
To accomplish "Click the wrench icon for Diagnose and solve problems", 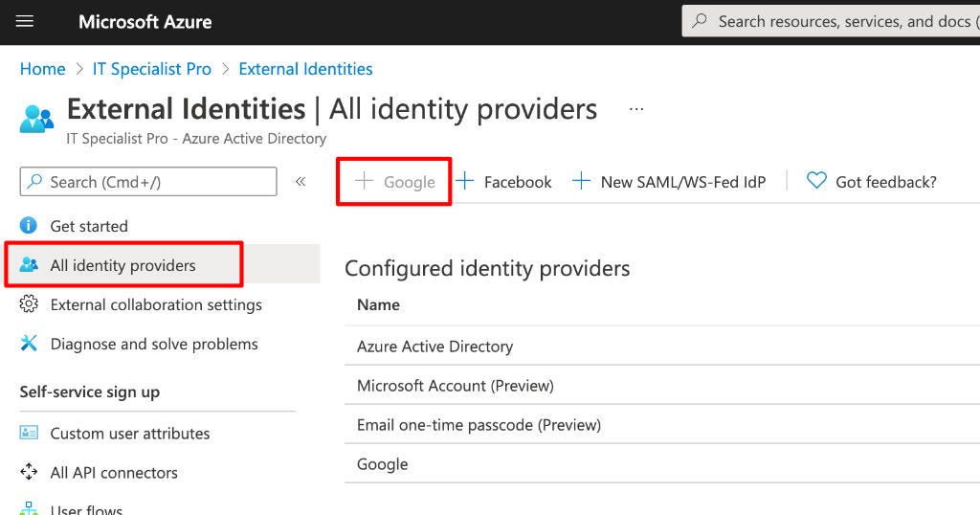I will (x=29, y=343).
